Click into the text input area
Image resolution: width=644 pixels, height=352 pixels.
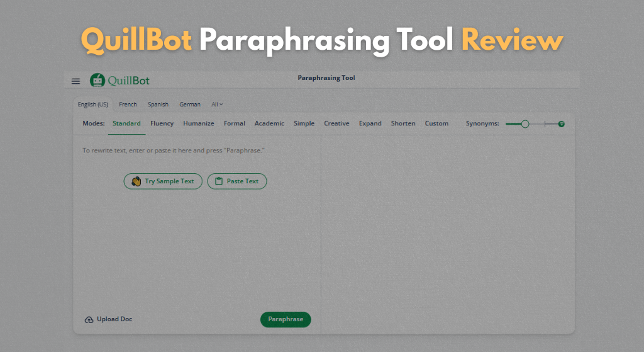(x=196, y=239)
